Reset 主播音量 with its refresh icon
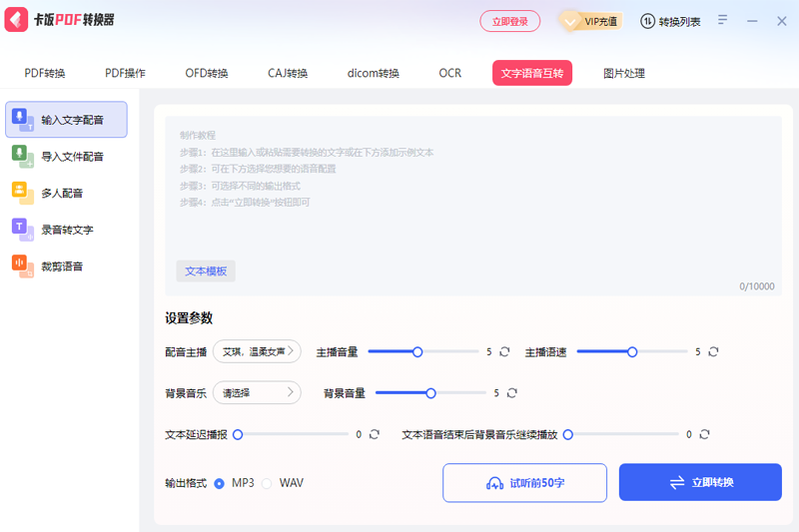 504,351
